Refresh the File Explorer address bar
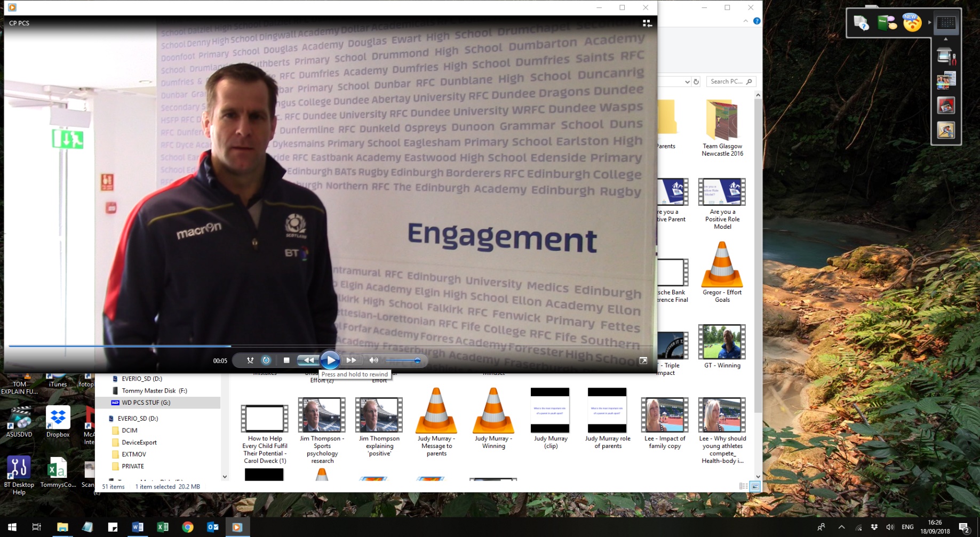 coord(696,82)
